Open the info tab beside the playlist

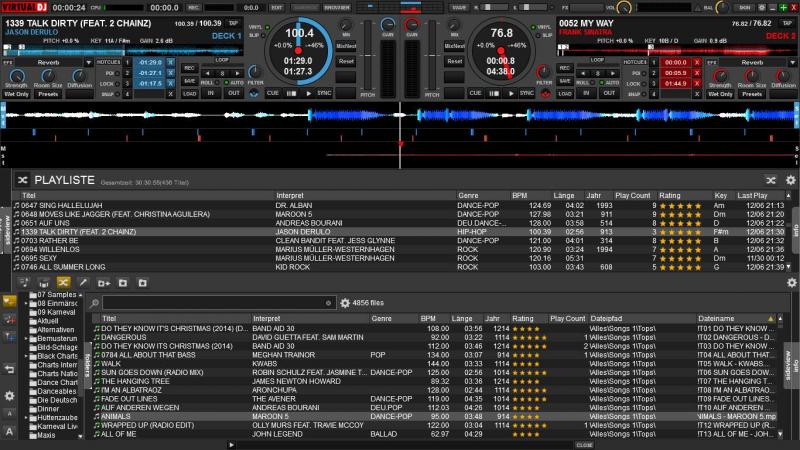(x=796, y=230)
